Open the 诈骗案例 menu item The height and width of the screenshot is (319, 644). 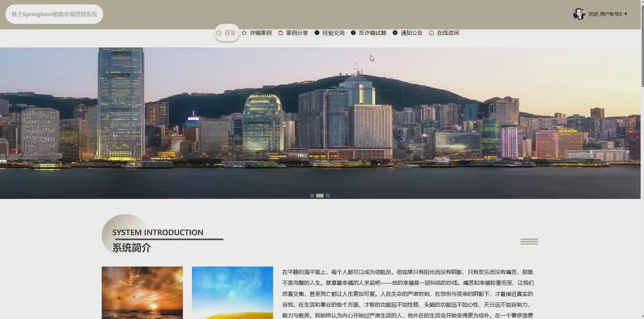[261, 33]
